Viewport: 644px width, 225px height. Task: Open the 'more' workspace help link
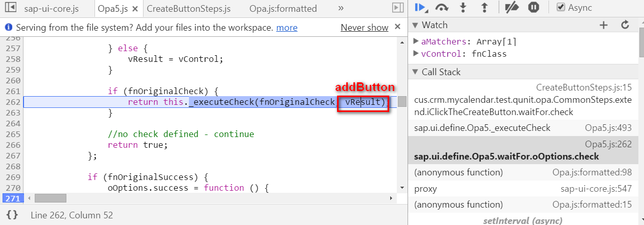click(287, 28)
